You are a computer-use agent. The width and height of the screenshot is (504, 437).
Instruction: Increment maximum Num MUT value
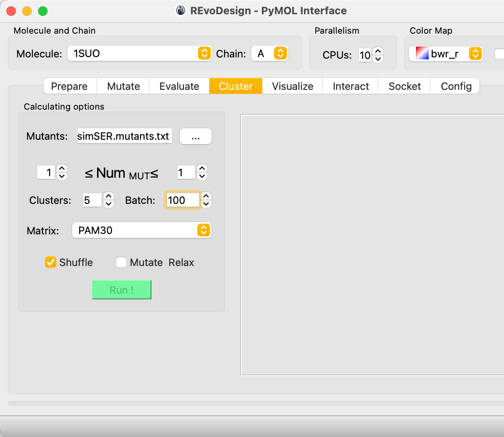pyautogui.click(x=202, y=169)
